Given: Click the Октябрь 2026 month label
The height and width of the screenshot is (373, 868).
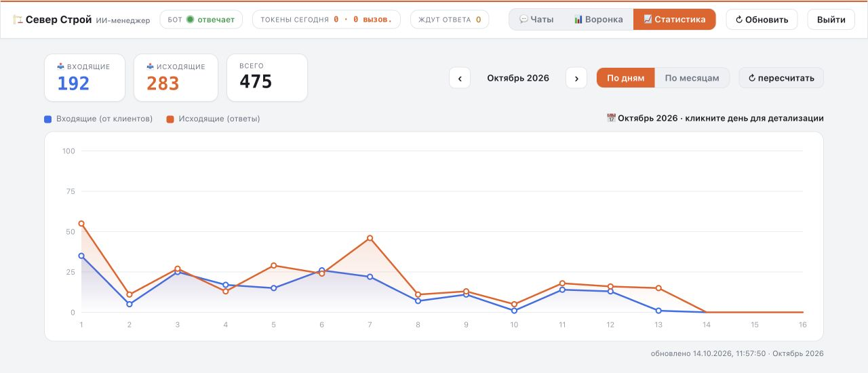Looking at the screenshot, I should [518, 78].
